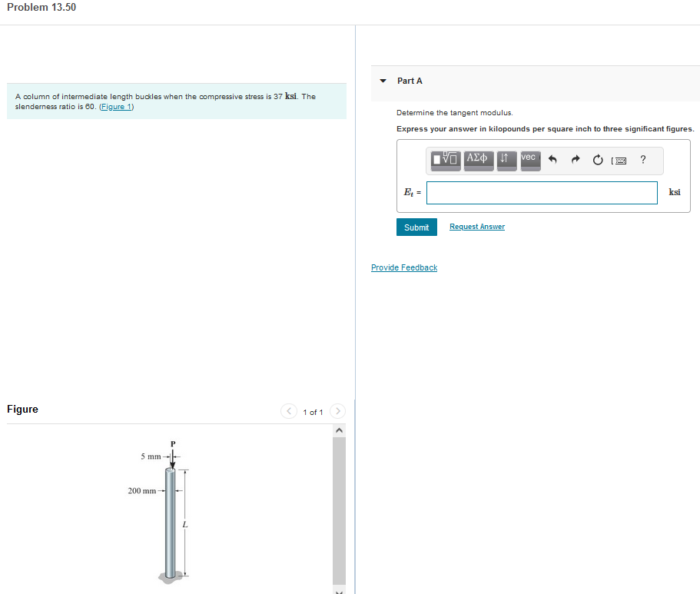Click inside the Et answer field
The width and height of the screenshot is (700, 594).
pyautogui.click(x=541, y=192)
